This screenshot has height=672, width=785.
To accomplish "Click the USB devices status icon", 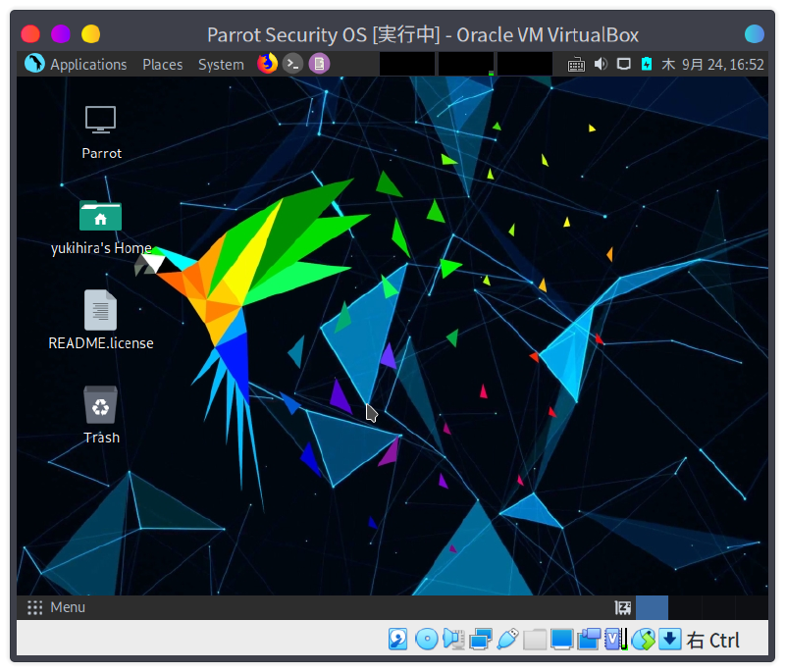I will click(x=507, y=640).
